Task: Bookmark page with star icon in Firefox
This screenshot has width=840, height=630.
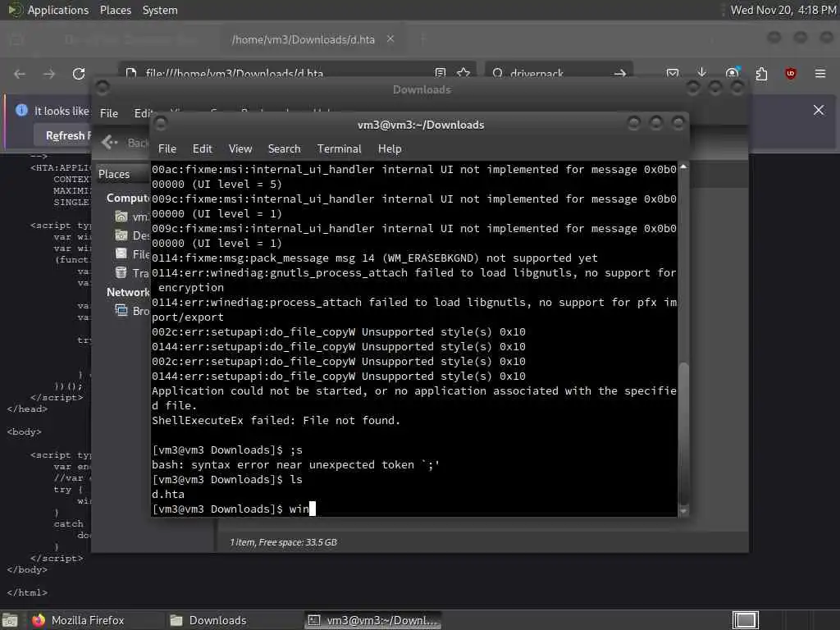Action: (x=463, y=73)
